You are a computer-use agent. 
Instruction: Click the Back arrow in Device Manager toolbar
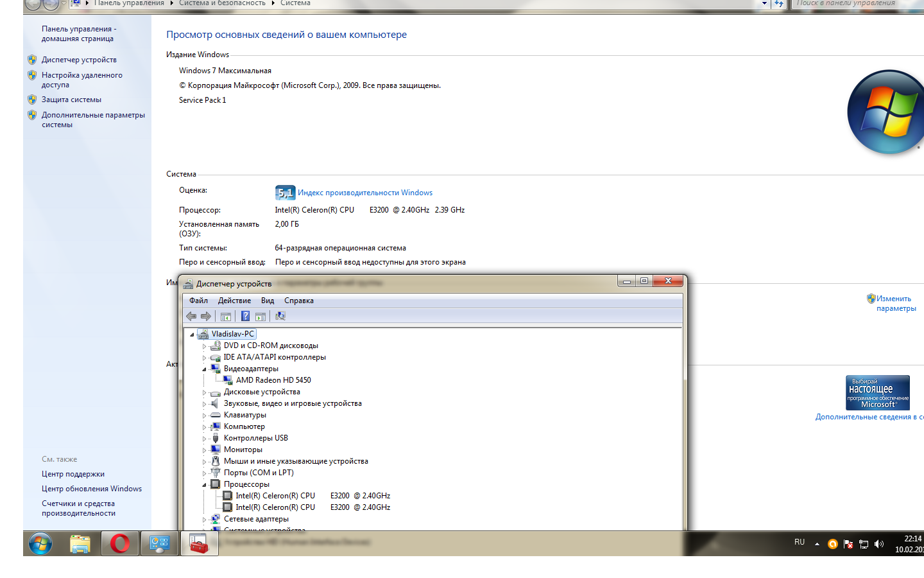click(x=191, y=316)
